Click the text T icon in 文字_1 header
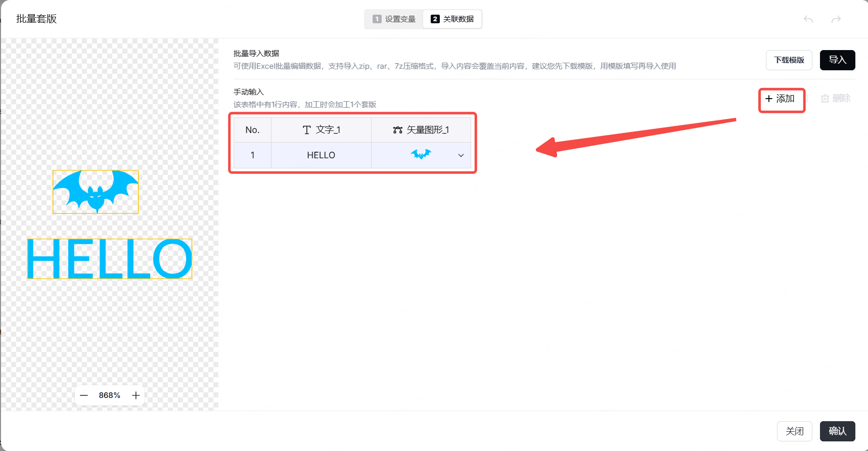The width and height of the screenshot is (868, 451). click(x=306, y=130)
